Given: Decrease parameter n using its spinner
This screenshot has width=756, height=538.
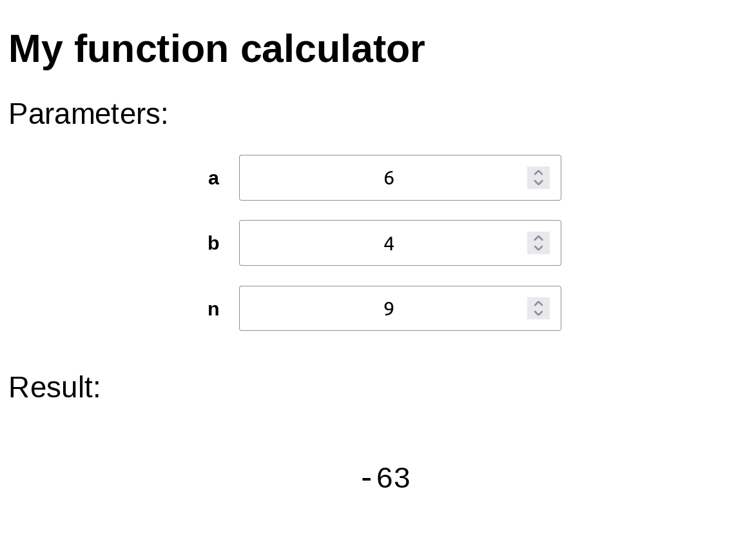Looking at the screenshot, I should [x=538, y=314].
